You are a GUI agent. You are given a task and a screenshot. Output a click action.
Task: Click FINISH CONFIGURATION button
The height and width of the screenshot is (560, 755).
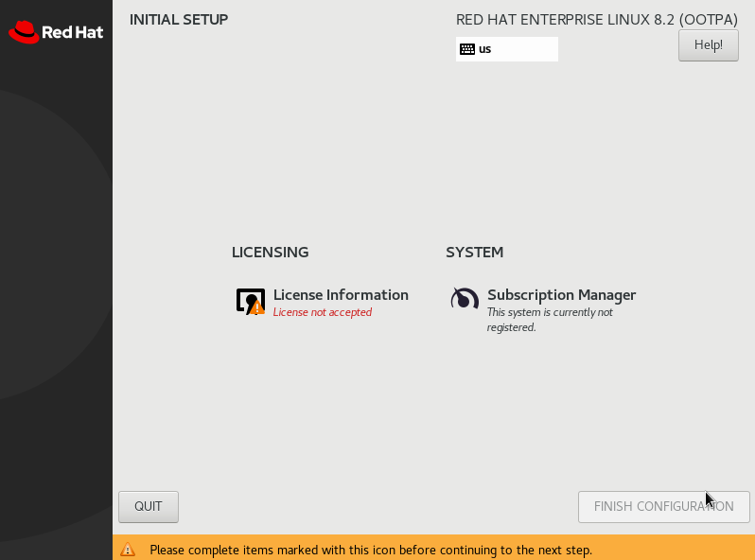[663, 506]
